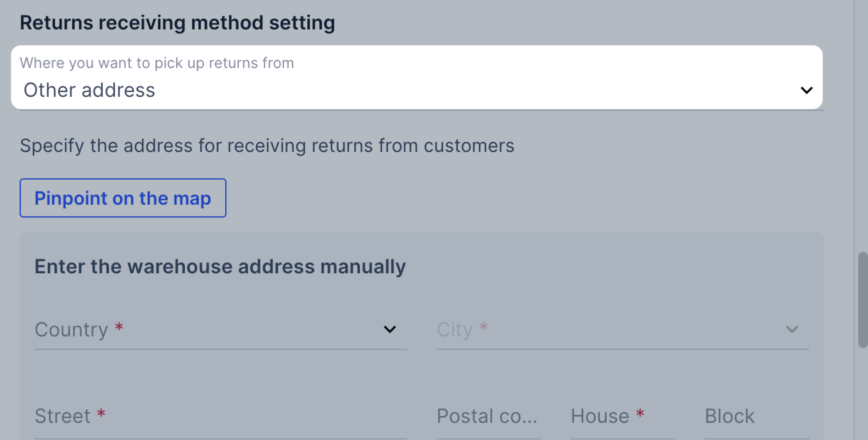Focus the Postal code input field

[x=488, y=417]
